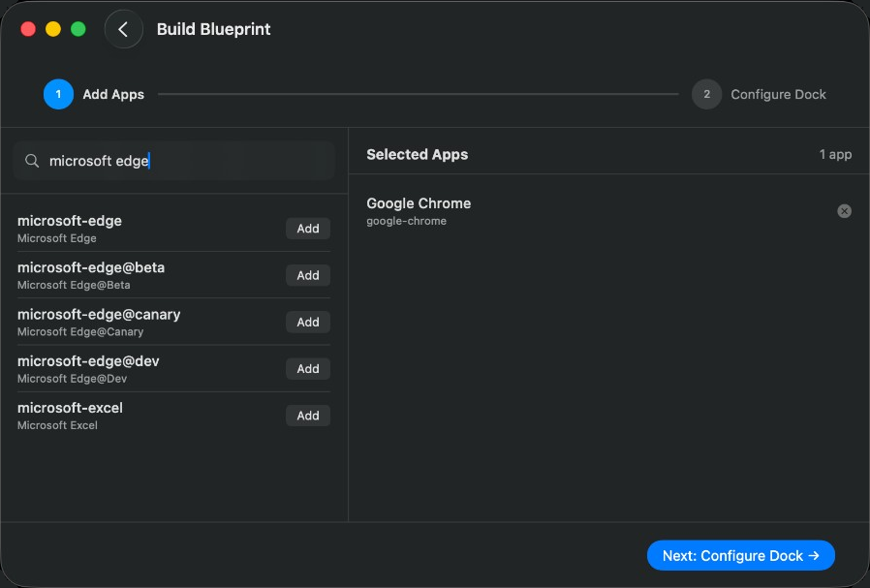Go back using the chevron button

[123, 29]
